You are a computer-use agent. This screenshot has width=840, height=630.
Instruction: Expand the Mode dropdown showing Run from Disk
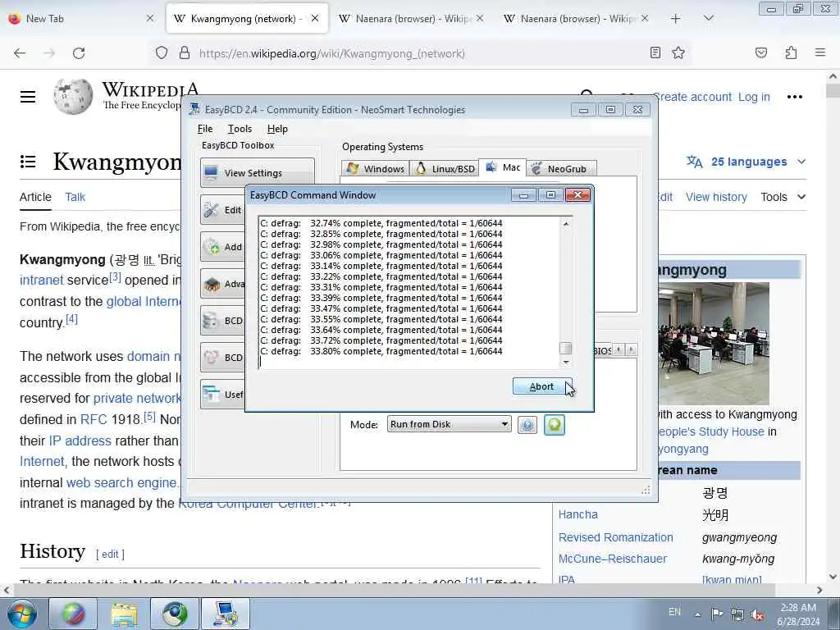click(x=449, y=424)
